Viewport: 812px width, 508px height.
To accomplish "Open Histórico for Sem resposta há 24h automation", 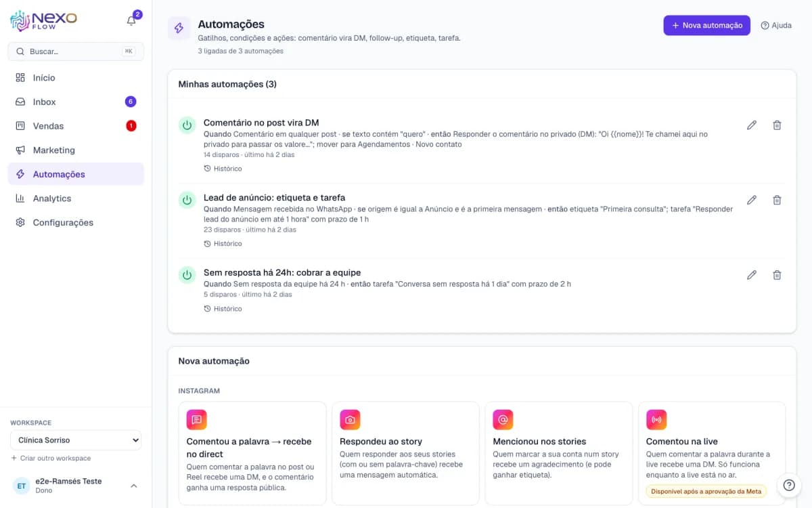I will click(223, 309).
